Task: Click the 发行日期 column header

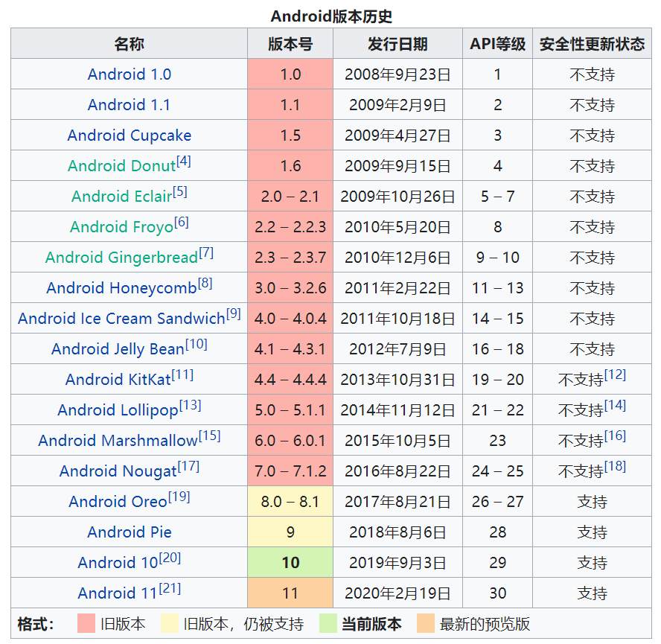Action: pyautogui.click(x=397, y=44)
